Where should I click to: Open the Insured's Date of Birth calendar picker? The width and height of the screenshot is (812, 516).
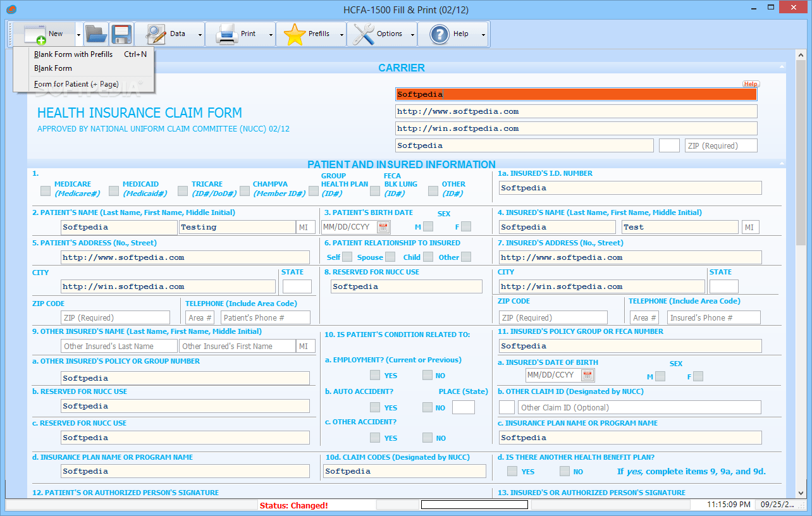tap(587, 375)
